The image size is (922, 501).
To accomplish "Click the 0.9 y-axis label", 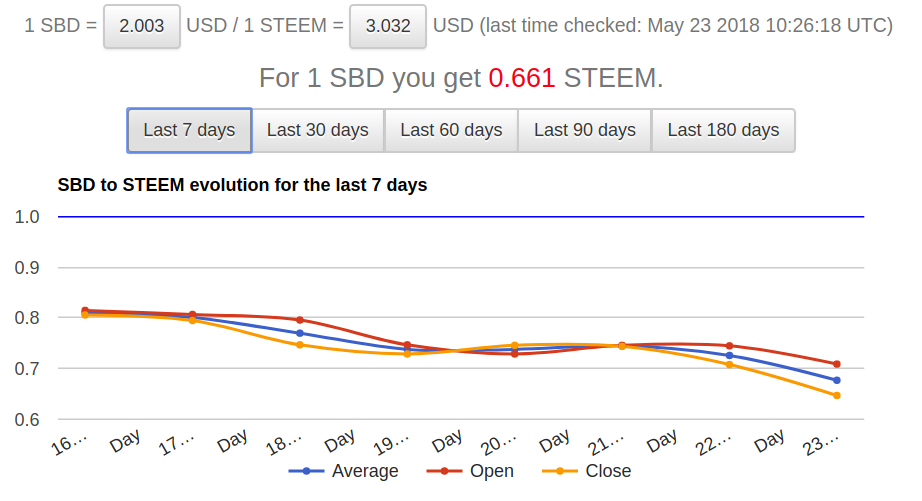I will (27, 268).
